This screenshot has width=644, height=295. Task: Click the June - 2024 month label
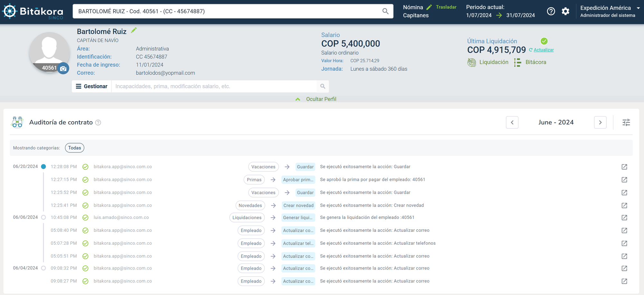tap(556, 123)
